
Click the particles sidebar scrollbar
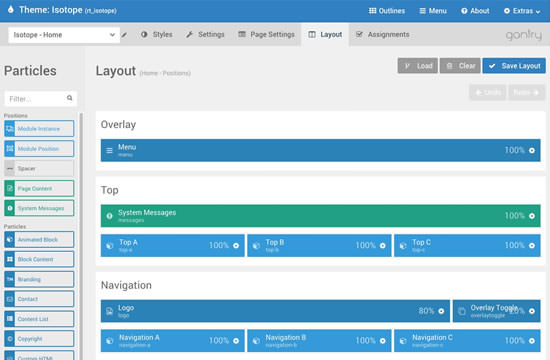coord(81,236)
